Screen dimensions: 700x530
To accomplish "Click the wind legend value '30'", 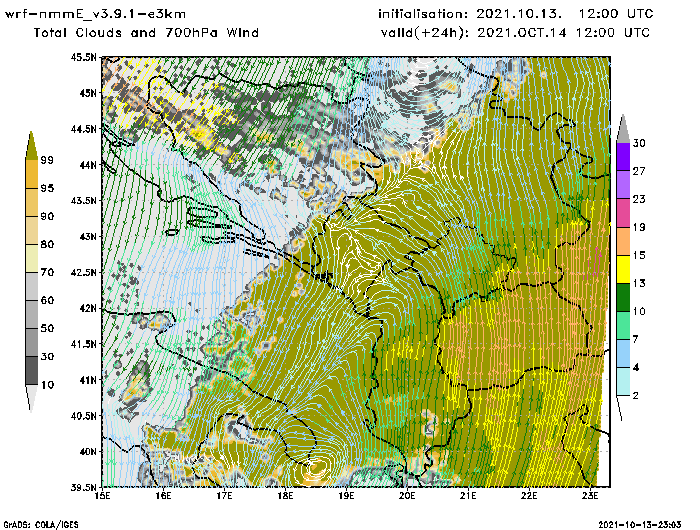I will (639, 143).
